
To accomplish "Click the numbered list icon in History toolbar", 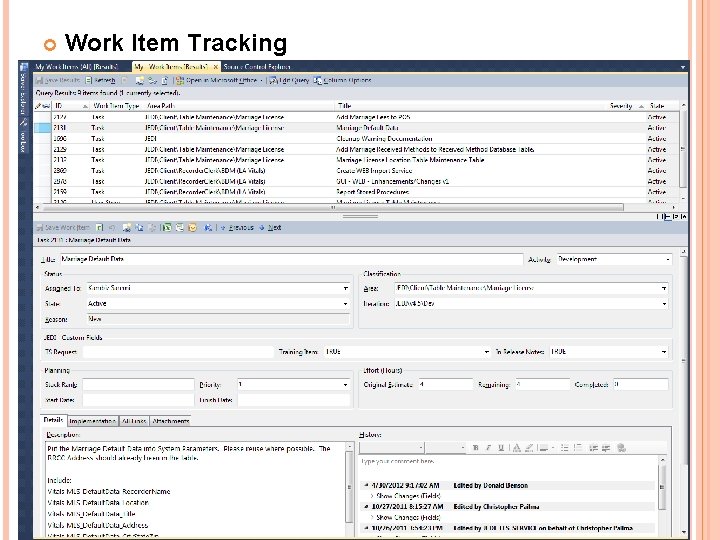I will click(x=578, y=448).
